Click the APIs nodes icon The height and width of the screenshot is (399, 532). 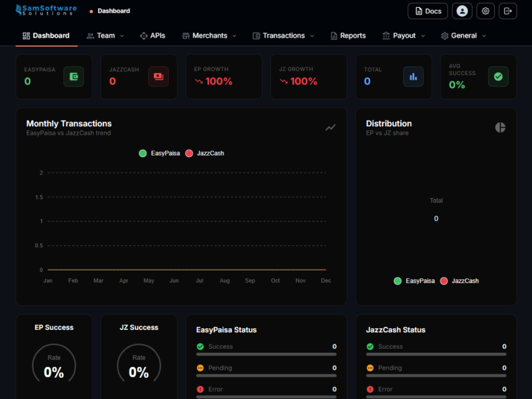pos(144,36)
